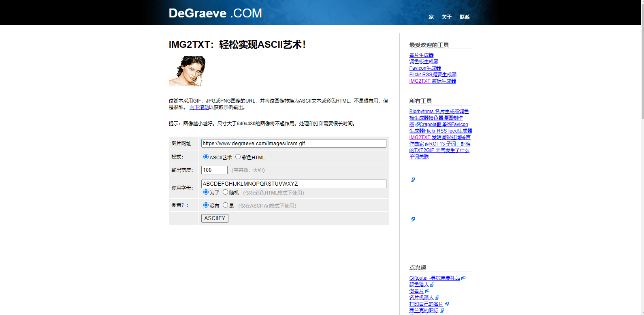
Task: Click the sample portrait thumbnail image
Action: point(187,71)
